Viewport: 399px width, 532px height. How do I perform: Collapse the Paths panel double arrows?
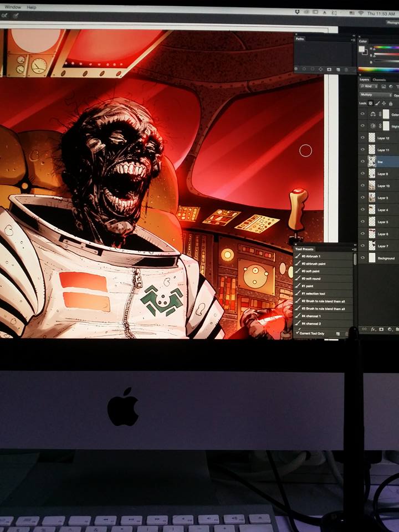coord(354,35)
